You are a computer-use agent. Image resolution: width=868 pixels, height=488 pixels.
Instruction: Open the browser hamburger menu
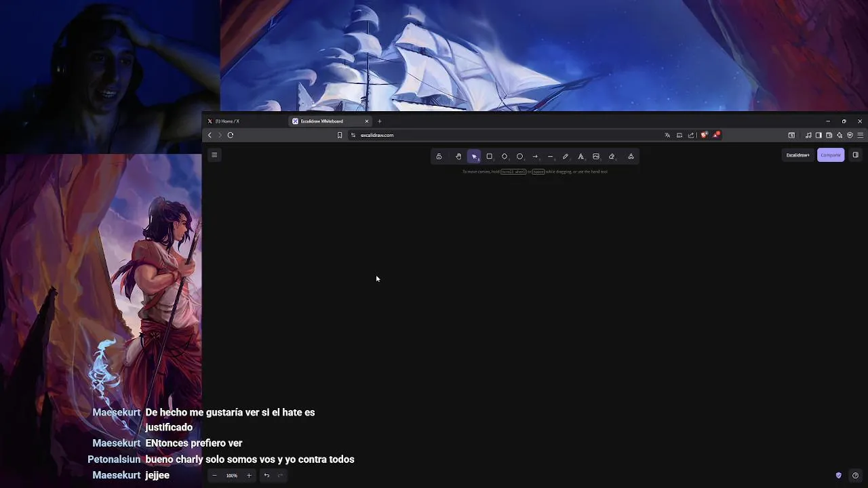tap(861, 135)
